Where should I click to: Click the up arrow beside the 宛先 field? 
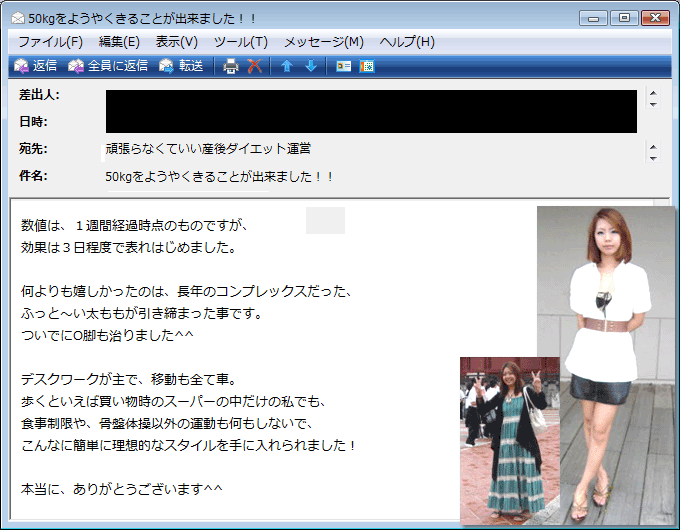point(653,147)
